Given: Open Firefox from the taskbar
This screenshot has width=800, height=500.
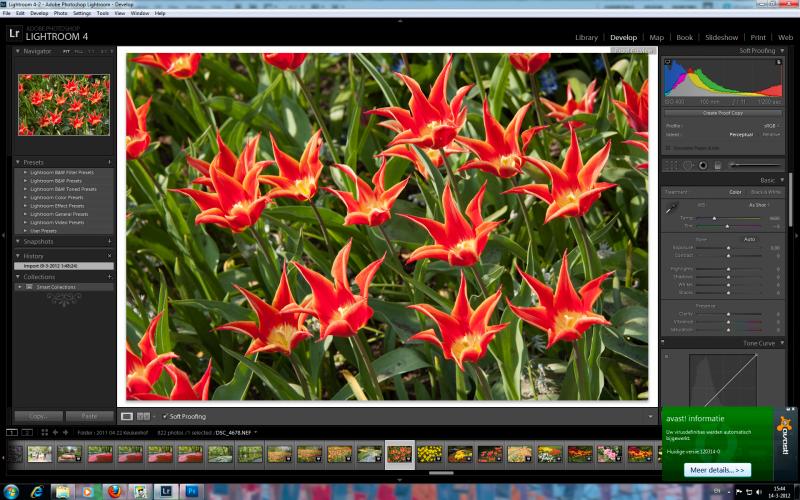Looking at the screenshot, I should (114, 492).
